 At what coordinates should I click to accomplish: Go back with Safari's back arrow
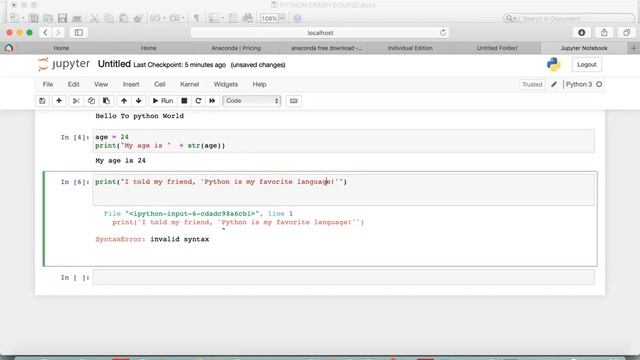(45, 33)
